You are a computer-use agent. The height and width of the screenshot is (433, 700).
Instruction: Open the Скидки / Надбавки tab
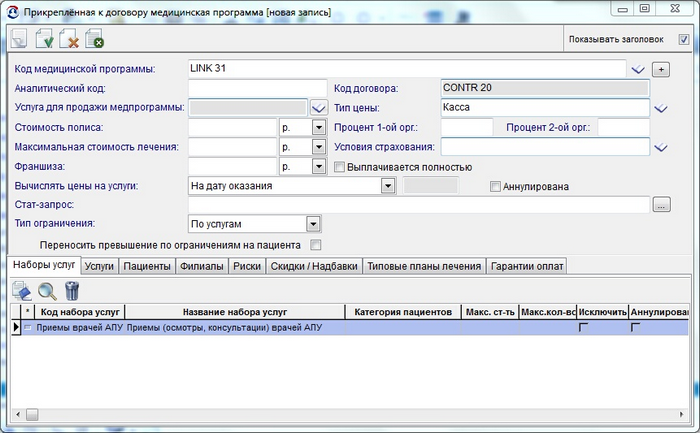point(314,266)
